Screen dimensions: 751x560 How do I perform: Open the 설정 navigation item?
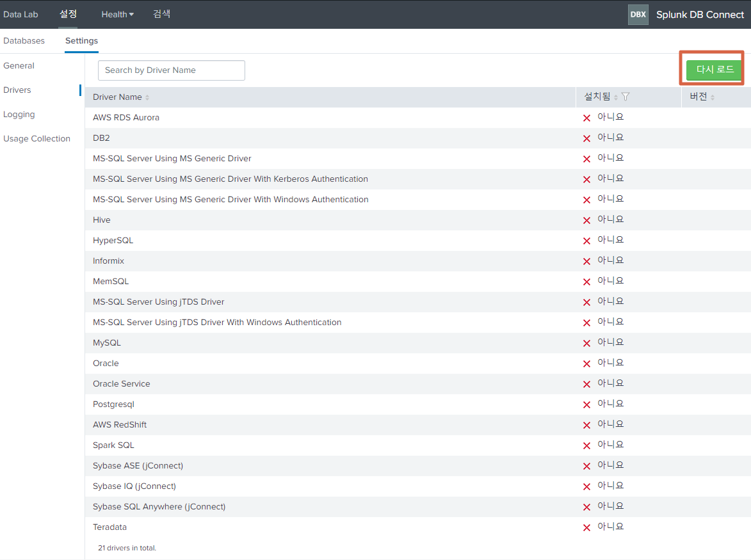click(x=68, y=14)
